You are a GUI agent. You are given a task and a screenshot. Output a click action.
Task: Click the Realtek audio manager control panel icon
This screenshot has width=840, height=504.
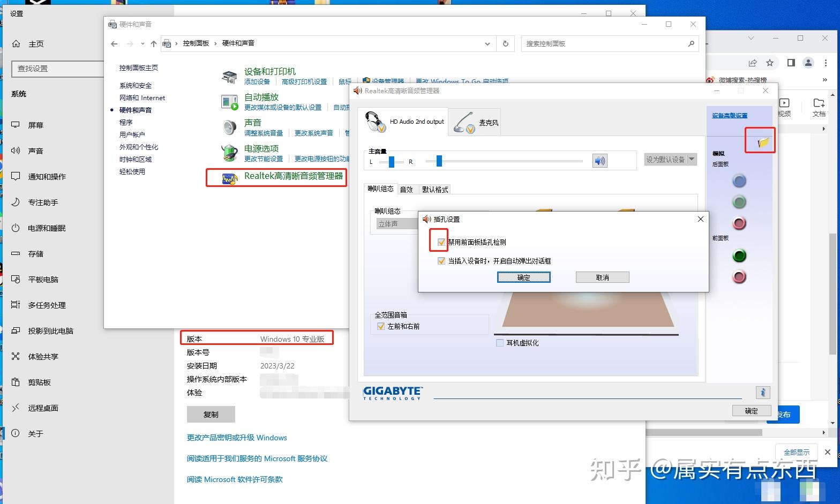230,178
